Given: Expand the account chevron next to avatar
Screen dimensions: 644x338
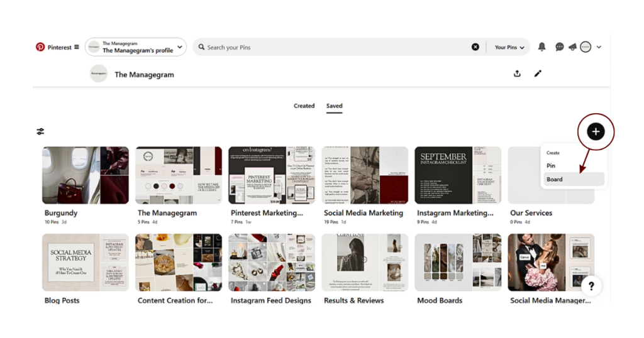Looking at the screenshot, I should point(599,47).
